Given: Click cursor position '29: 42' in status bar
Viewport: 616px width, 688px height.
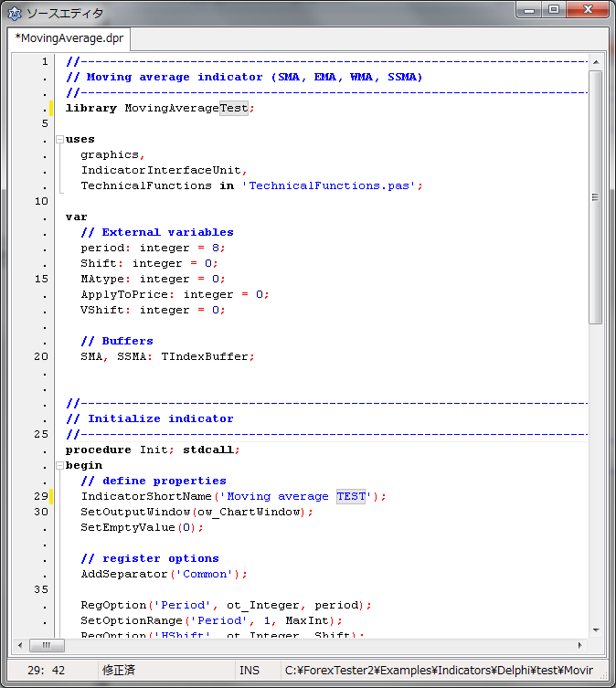Looking at the screenshot, I should 46,670.
